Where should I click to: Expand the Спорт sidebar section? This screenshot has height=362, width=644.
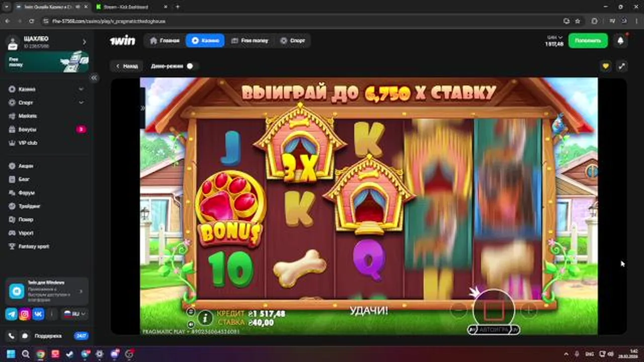tap(47, 103)
